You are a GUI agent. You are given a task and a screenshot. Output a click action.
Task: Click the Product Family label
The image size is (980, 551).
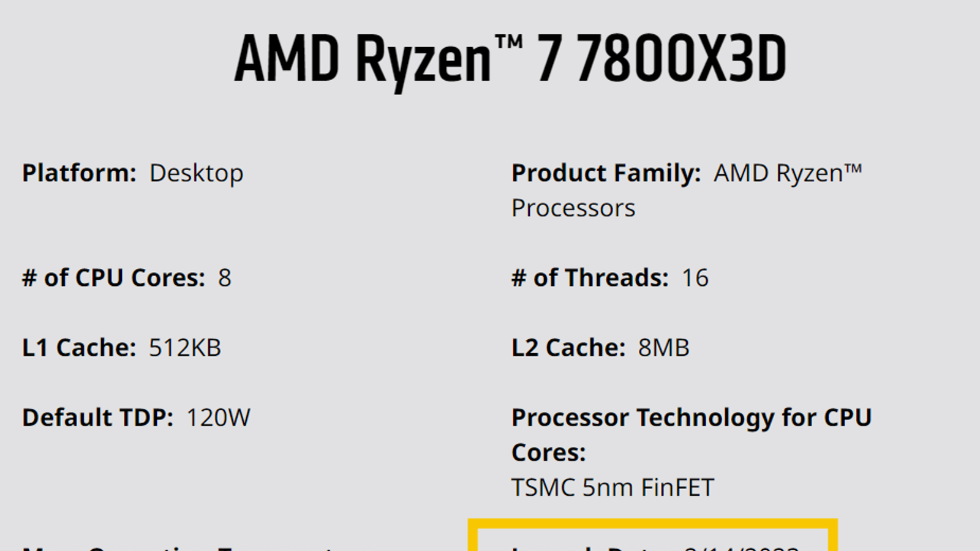[606, 173]
